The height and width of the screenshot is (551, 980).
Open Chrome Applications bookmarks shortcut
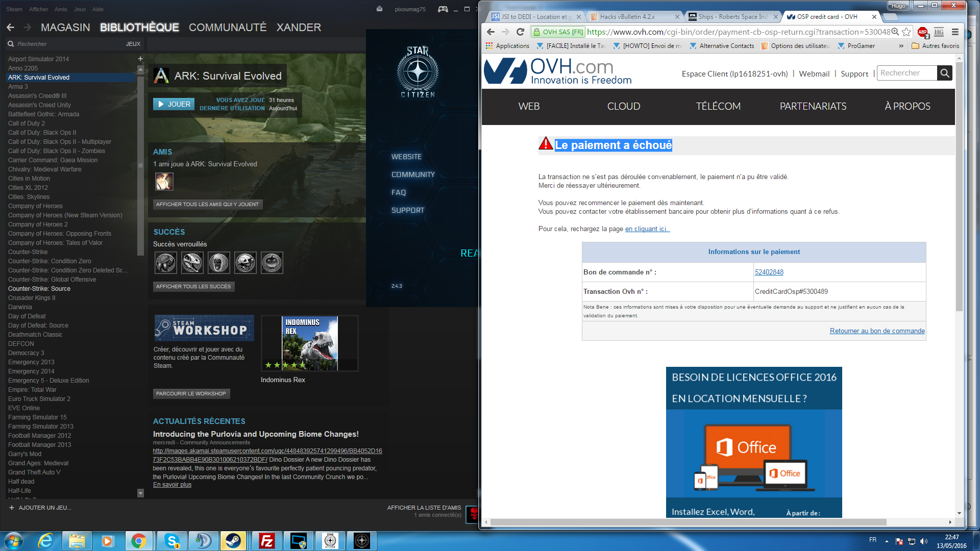507,46
